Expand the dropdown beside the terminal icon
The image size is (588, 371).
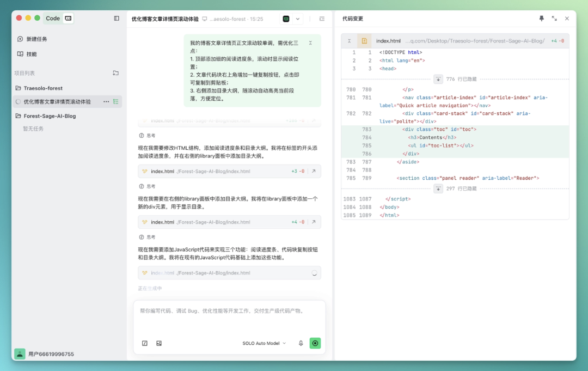[x=298, y=19]
